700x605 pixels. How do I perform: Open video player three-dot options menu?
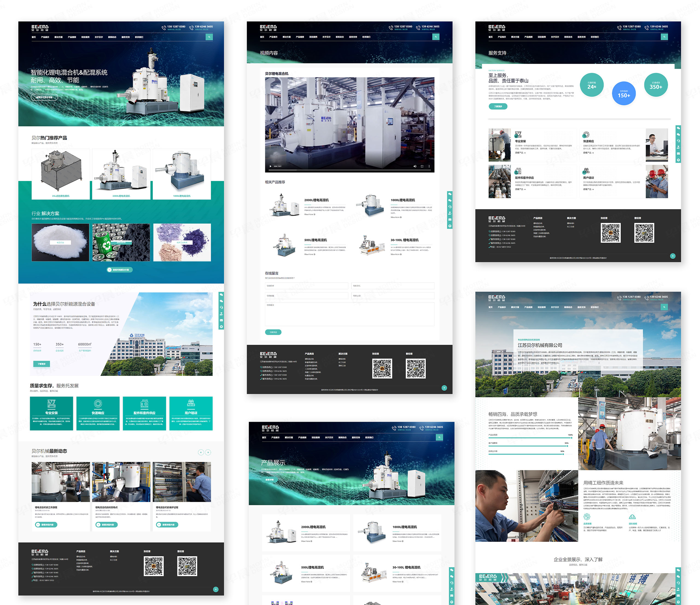tap(429, 166)
